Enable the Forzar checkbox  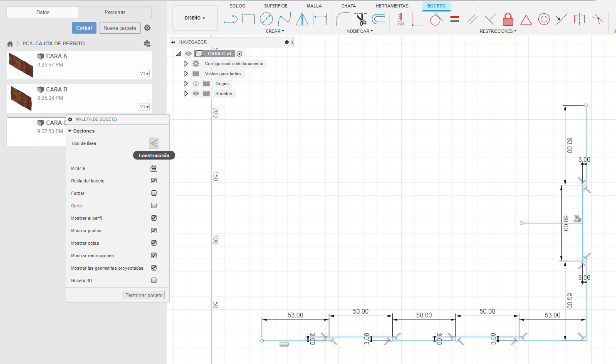(154, 193)
